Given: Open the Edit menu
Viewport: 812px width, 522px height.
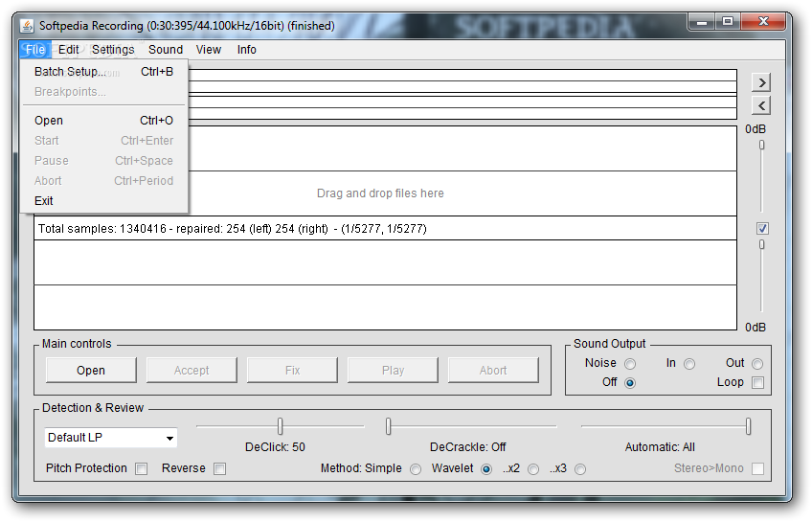Looking at the screenshot, I should click(68, 50).
